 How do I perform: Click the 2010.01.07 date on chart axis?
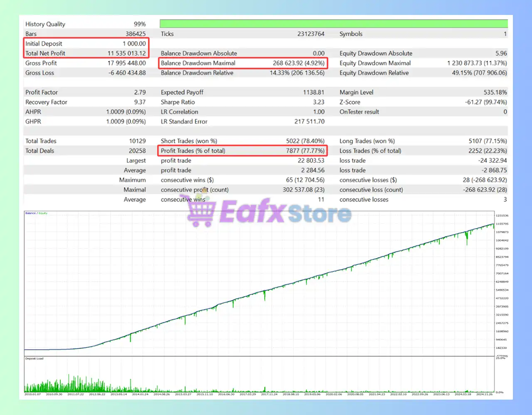(32, 394)
